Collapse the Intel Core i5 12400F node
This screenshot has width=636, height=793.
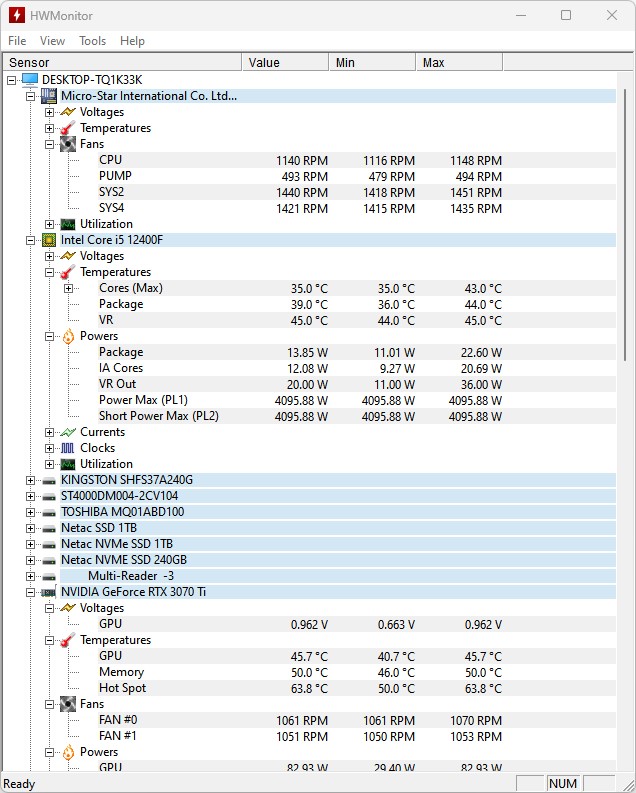tap(30, 240)
